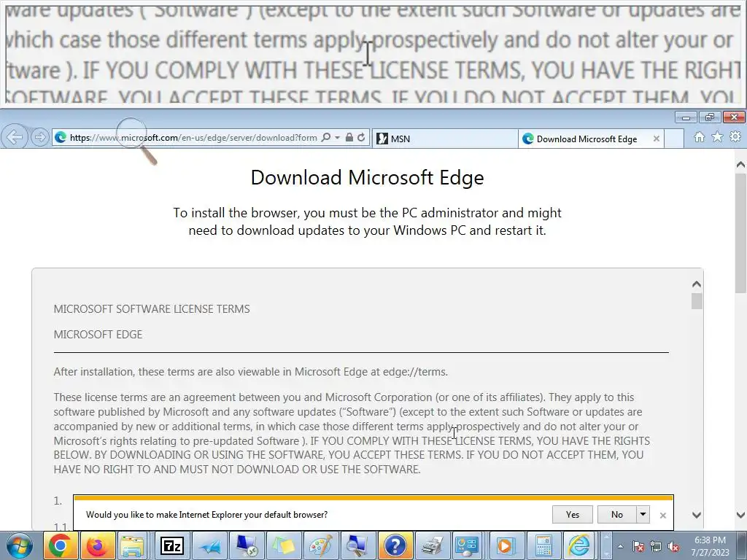Click Yes to make IE default browser
Viewport: 747px width, 560px height.
(x=572, y=514)
